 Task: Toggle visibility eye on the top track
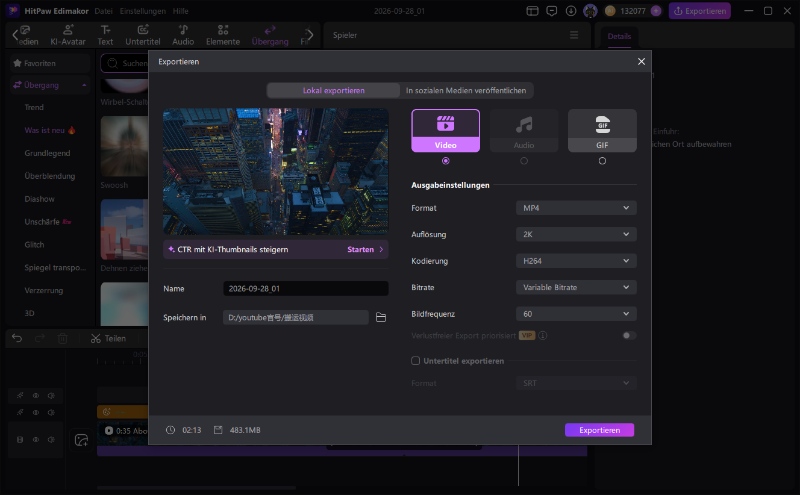(x=36, y=395)
